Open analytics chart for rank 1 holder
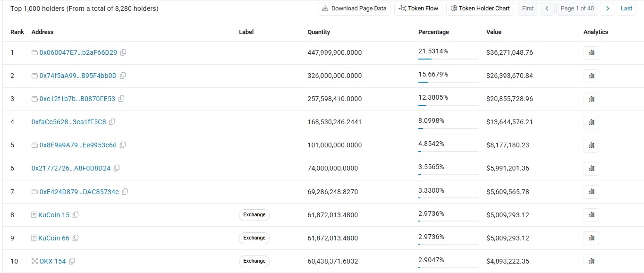 click(x=591, y=53)
